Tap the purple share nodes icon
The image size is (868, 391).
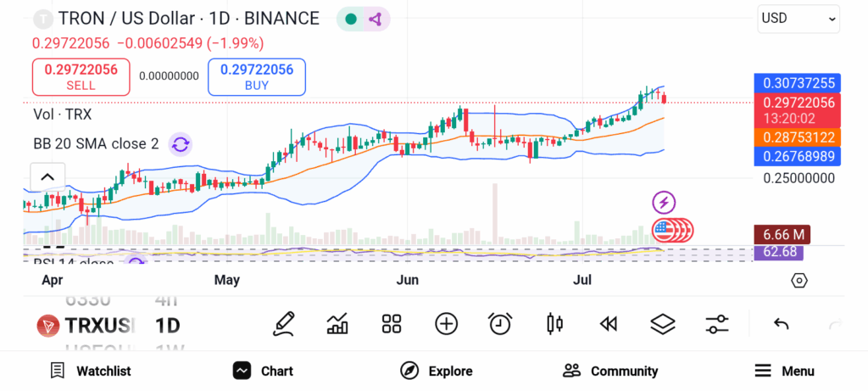tap(376, 19)
